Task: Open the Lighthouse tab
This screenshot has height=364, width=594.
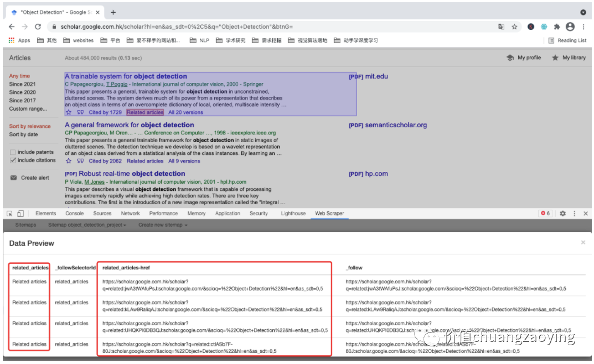Action: (293, 214)
